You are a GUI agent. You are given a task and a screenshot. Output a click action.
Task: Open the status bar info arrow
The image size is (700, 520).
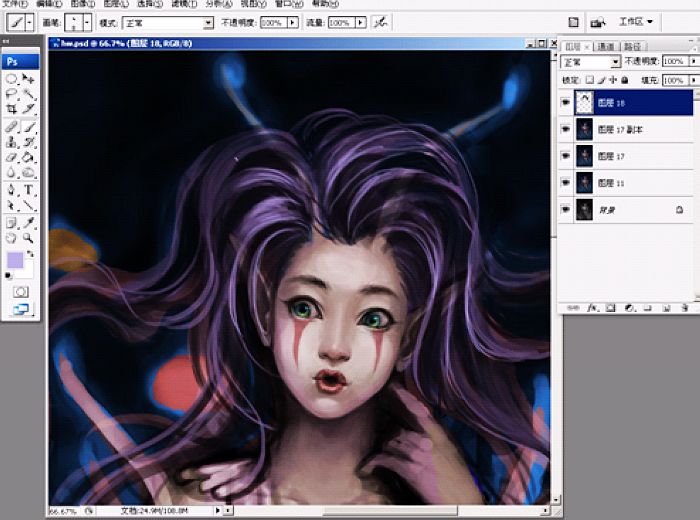218,510
